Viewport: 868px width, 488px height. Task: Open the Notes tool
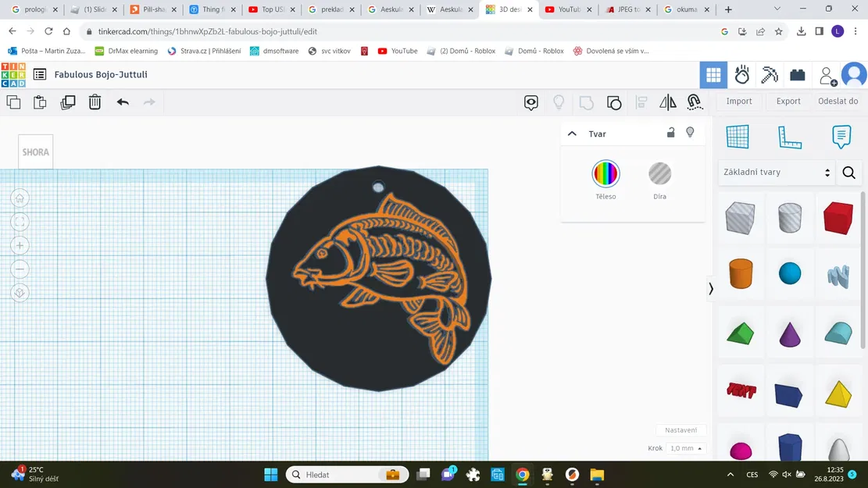coord(841,137)
